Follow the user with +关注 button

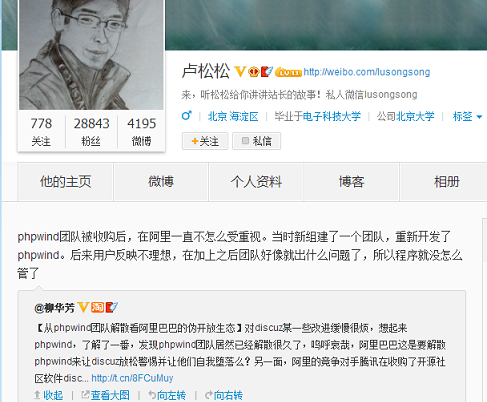[x=205, y=141]
